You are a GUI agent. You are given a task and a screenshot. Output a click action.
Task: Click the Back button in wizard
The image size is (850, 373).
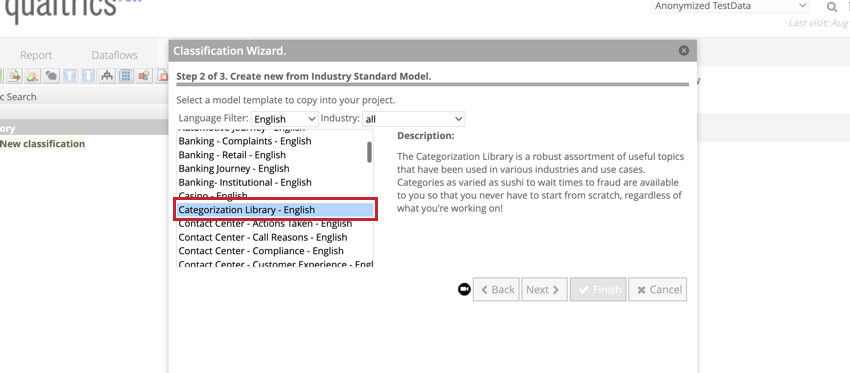pos(497,290)
